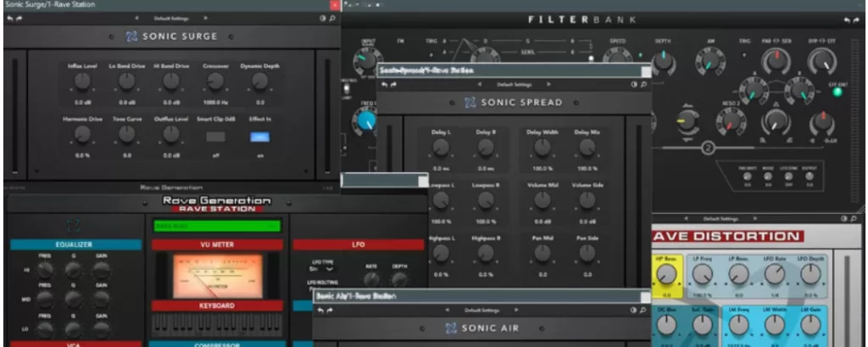868x347 pixels.
Task: Flip the small toggle switch below Filterbank Input knob
Action: pyautogui.click(x=347, y=89)
